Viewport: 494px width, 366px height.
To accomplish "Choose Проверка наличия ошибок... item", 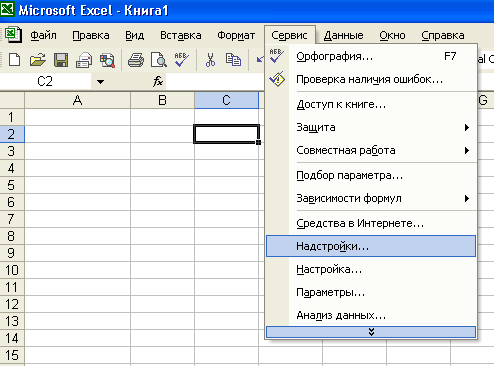I will [371, 79].
